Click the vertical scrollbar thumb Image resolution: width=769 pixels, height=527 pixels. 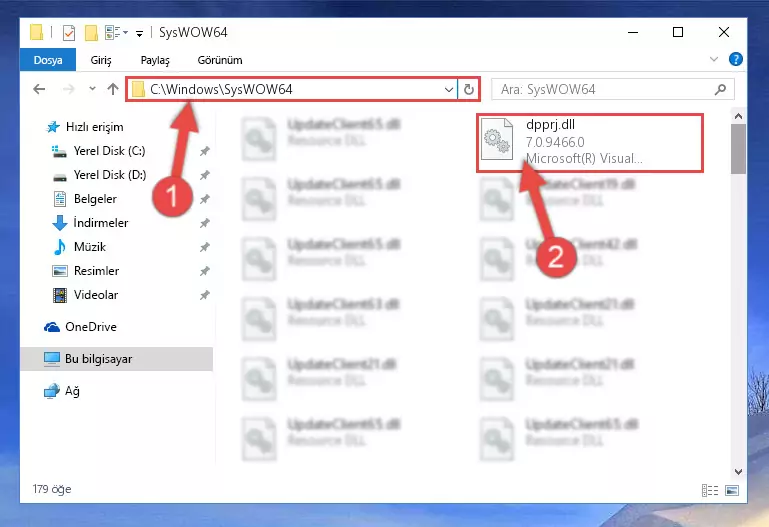click(x=738, y=149)
